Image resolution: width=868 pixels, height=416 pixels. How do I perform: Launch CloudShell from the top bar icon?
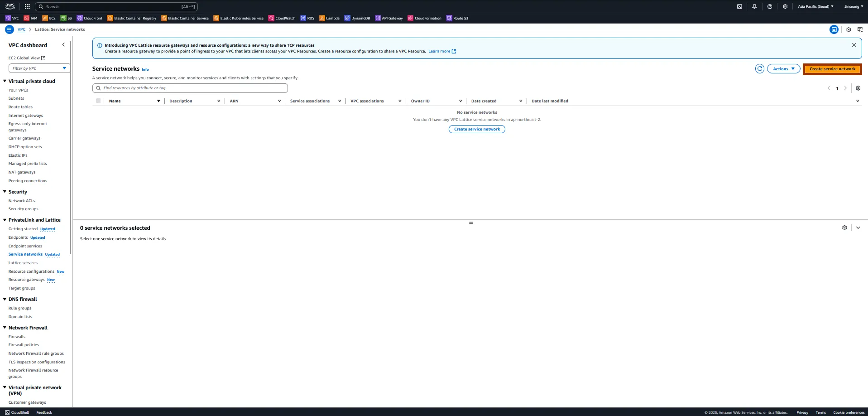coord(739,7)
